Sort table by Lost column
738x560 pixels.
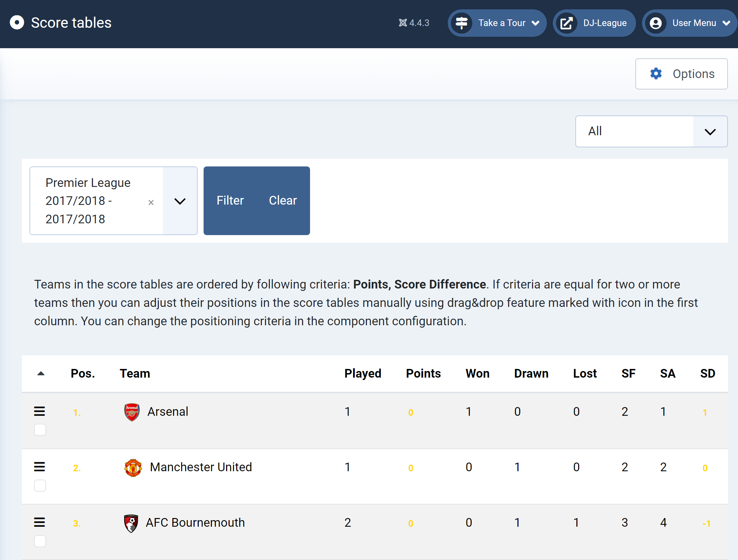pos(585,373)
